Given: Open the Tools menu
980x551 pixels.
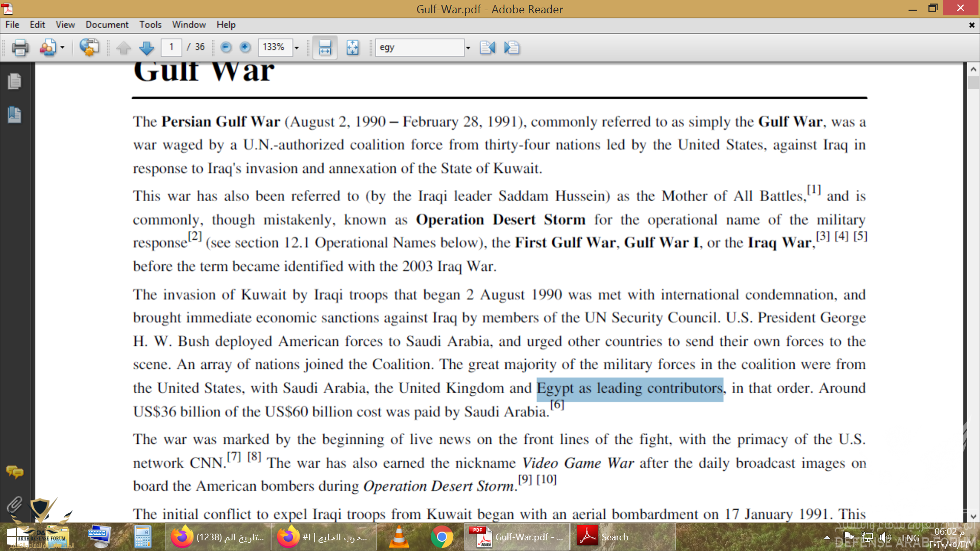Looking at the screenshot, I should 150,24.
